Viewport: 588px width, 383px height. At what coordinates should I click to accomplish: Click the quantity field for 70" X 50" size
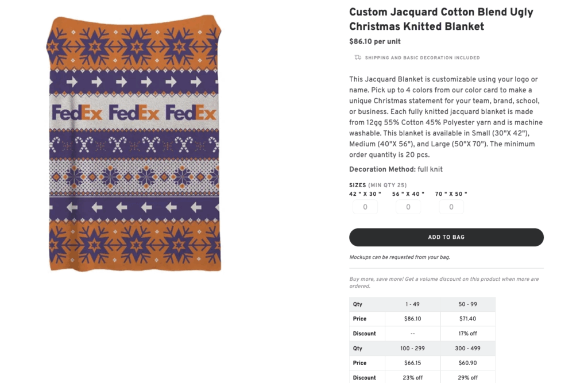[x=451, y=206]
